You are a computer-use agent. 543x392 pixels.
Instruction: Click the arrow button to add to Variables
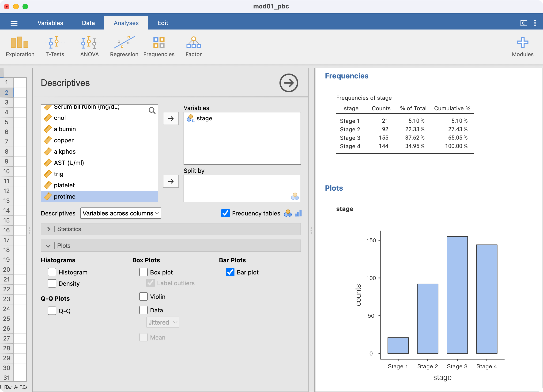pyautogui.click(x=171, y=118)
